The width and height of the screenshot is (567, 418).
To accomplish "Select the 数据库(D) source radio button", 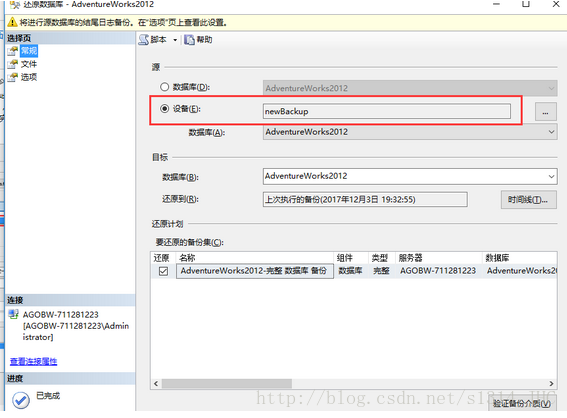I will tap(165, 87).
